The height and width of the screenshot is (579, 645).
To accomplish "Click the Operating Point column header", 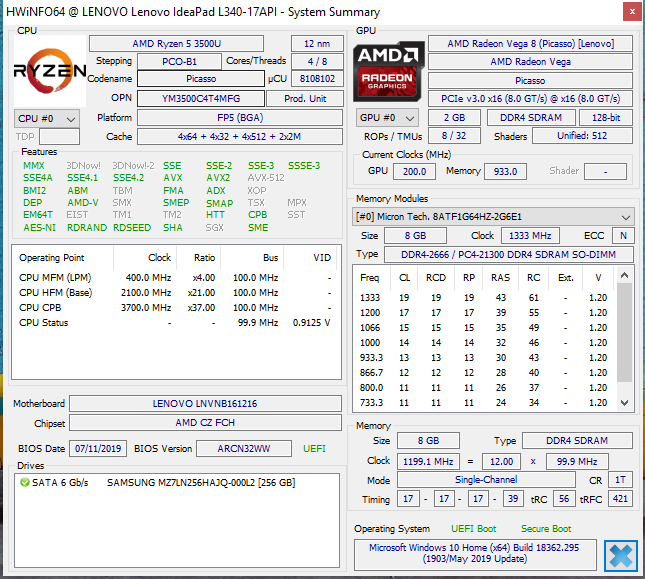I will [63, 258].
